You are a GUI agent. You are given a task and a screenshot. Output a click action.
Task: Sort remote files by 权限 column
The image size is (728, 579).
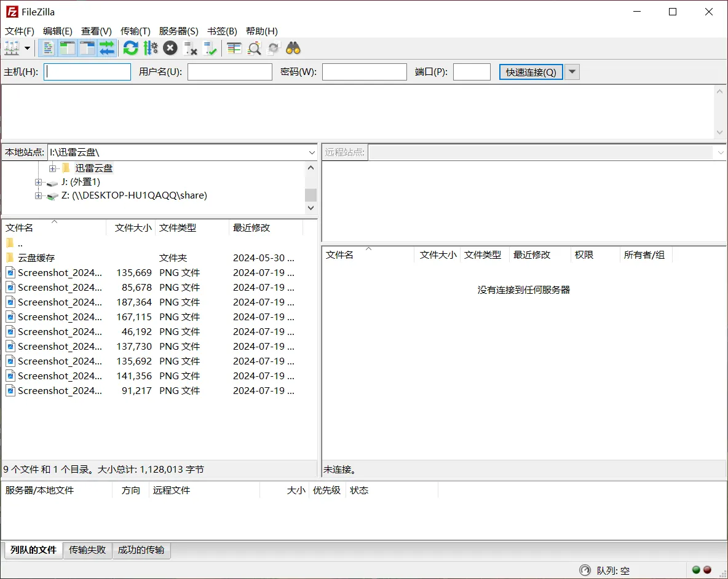(595, 254)
